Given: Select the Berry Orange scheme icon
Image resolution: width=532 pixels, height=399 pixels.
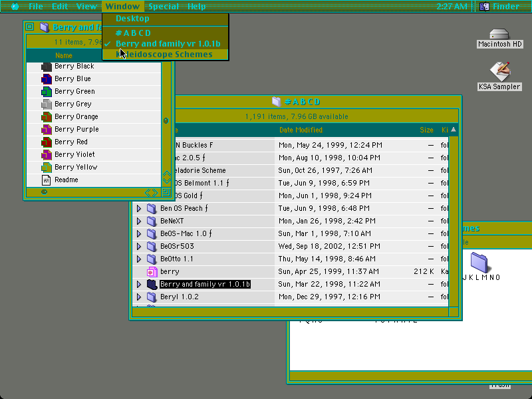Looking at the screenshot, I should point(47,117).
